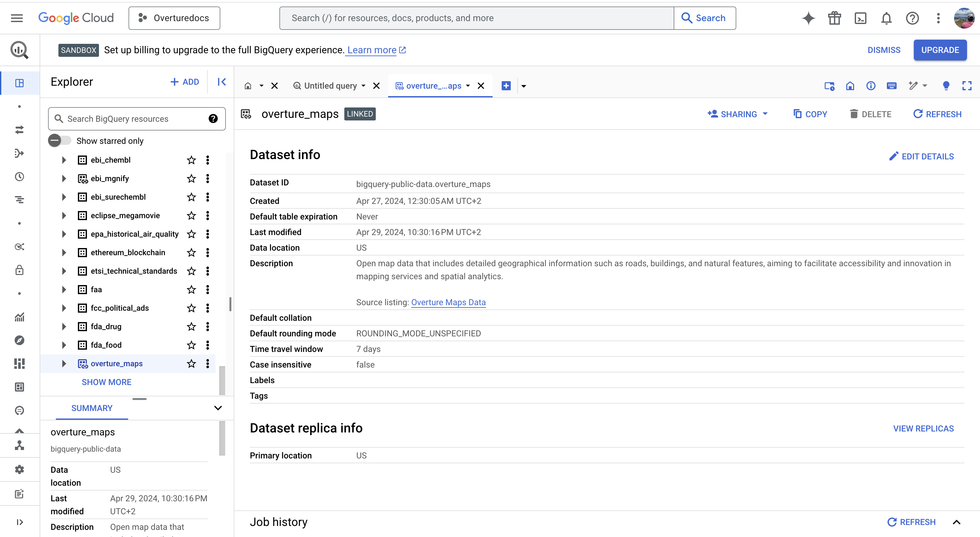Viewport: 980px width, 537px height.
Task: Click UPGRADE button
Action: click(940, 50)
